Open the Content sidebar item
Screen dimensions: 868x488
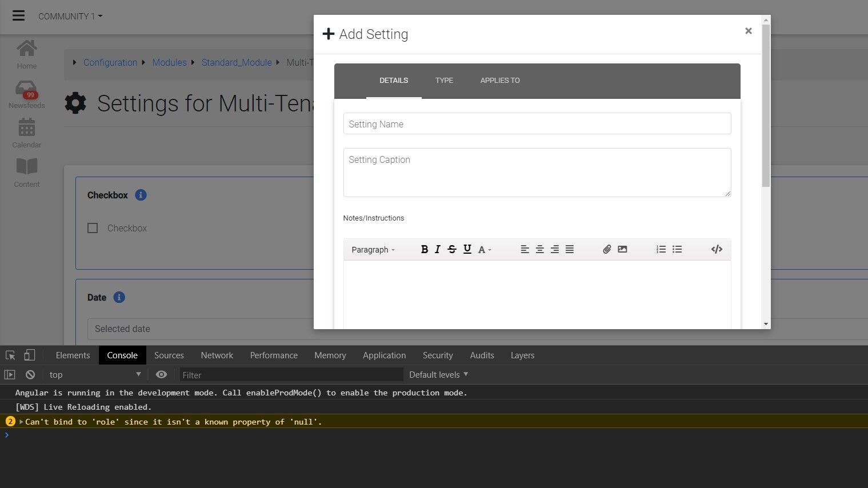[26, 173]
